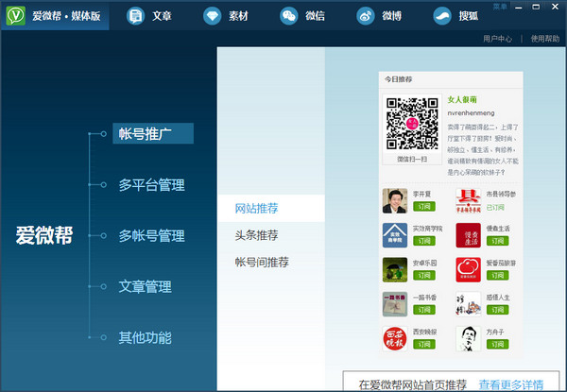The height and width of the screenshot is (392, 567).
Task: Click the 今日推荐 panel header text
Action: click(x=398, y=79)
